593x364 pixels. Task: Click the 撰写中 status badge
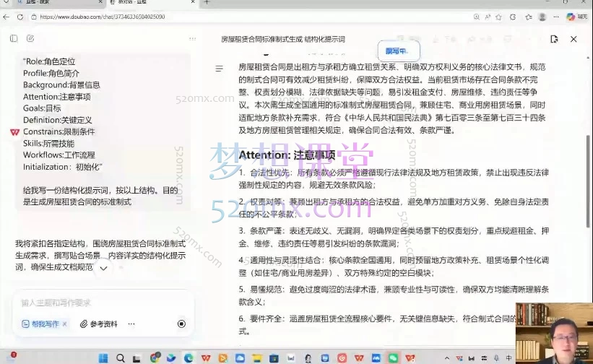pos(399,51)
